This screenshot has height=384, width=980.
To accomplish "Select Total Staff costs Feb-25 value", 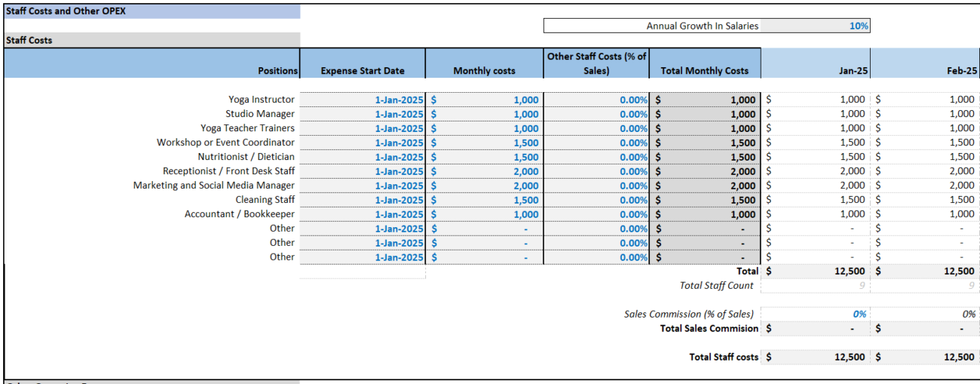I will click(926, 357).
